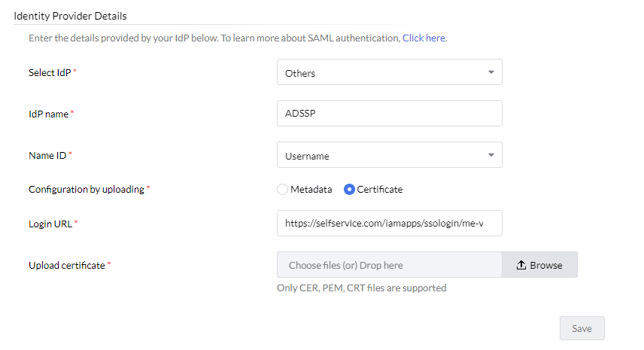
Task: Click the 'Identity Provider Details' section heading
Action: click(70, 15)
